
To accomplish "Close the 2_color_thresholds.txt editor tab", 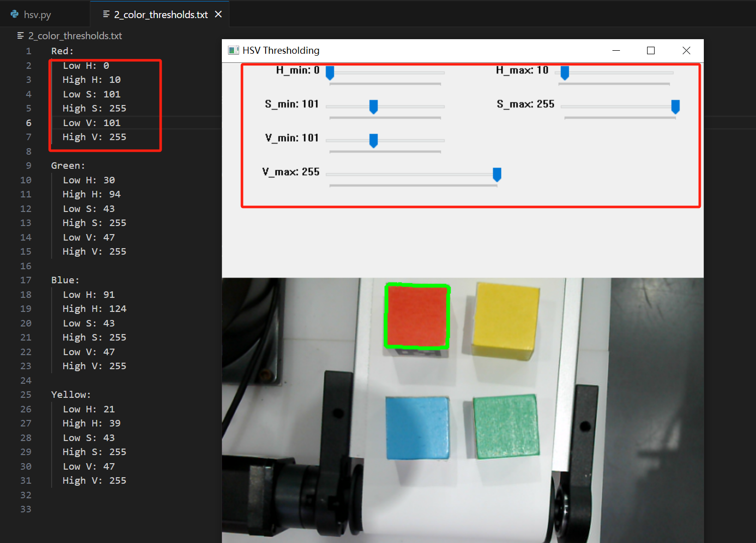I will [218, 15].
